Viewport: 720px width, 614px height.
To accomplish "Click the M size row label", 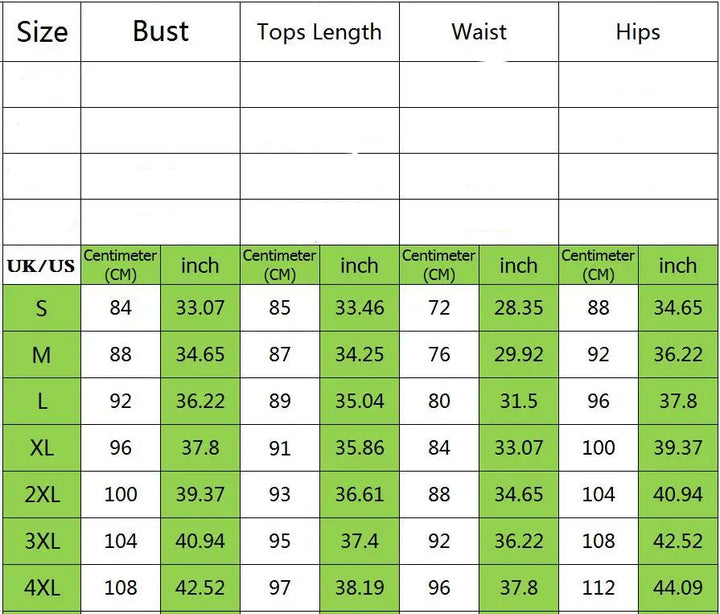I will point(42,355).
